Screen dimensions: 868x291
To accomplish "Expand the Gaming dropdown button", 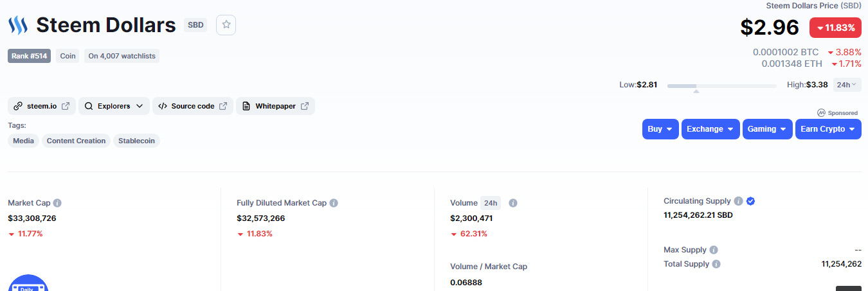I will click(x=767, y=129).
